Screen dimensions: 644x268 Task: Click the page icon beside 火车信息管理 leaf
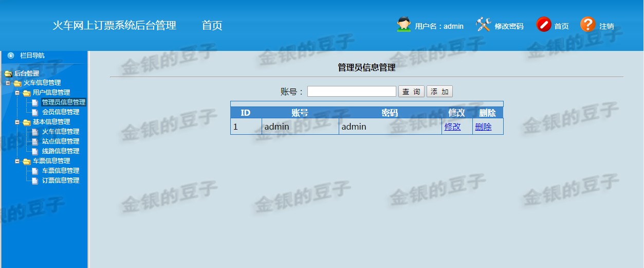coord(35,132)
